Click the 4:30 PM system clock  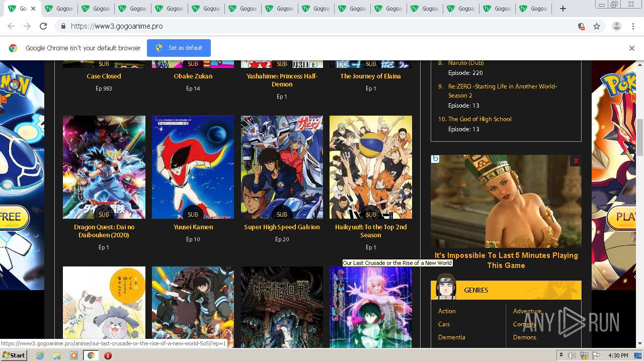(618, 355)
